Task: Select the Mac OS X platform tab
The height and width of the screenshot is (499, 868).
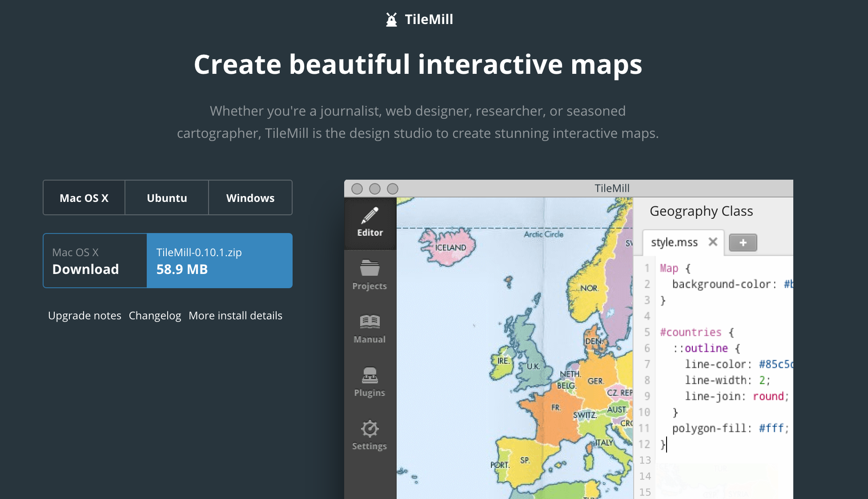Action: click(84, 197)
